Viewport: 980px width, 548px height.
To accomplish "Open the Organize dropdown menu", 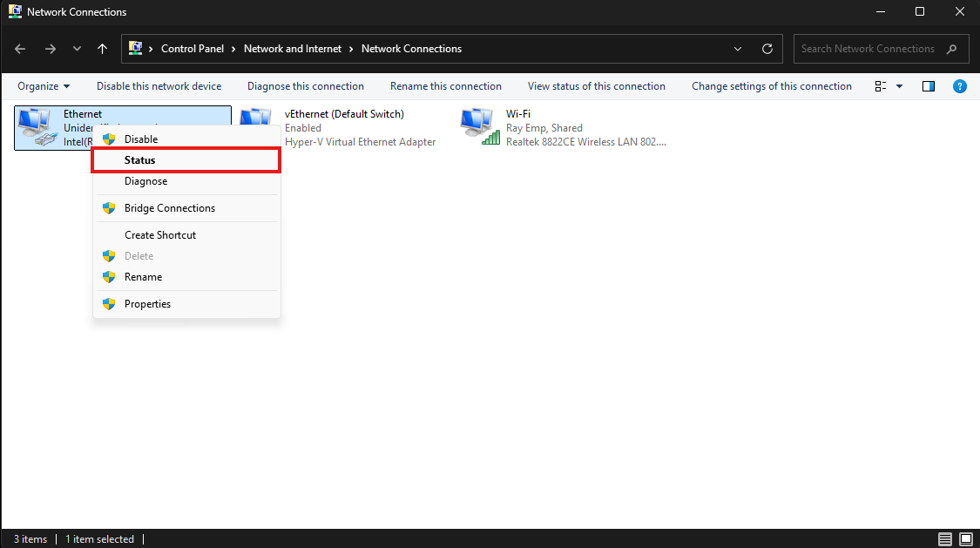I will pos(44,86).
